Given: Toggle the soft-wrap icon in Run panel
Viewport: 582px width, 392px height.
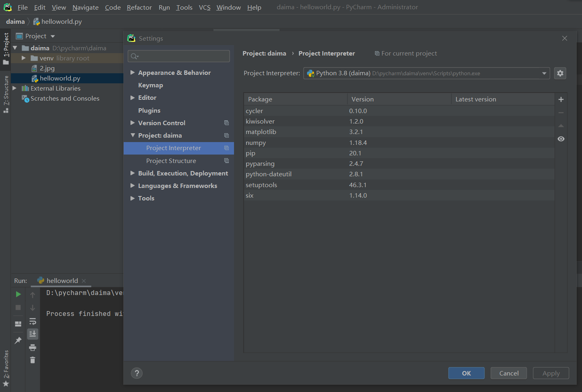Looking at the screenshot, I should click(x=33, y=321).
